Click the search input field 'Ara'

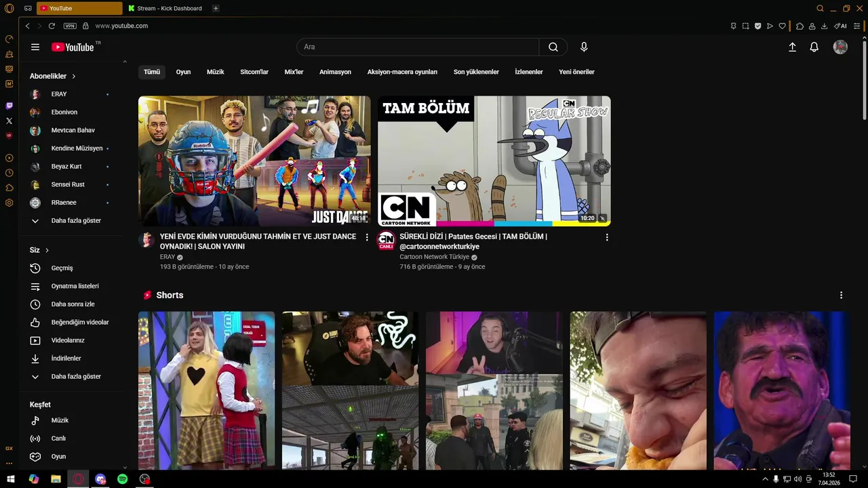(418, 47)
